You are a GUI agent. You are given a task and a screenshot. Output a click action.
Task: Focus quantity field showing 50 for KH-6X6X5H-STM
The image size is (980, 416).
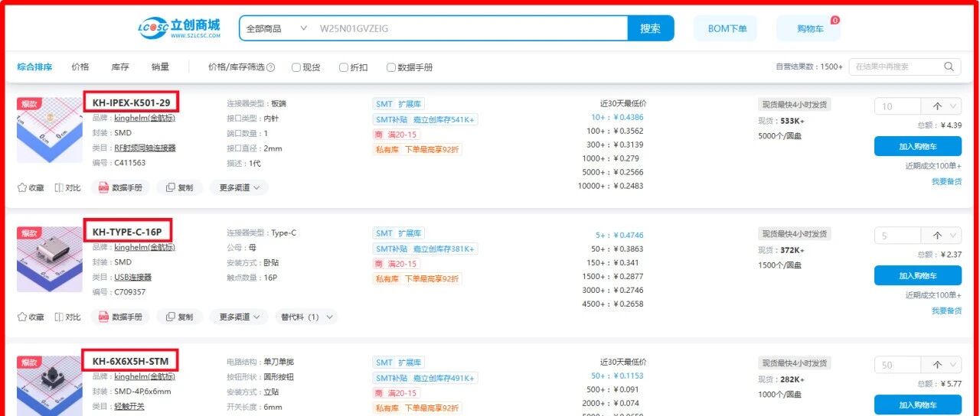pyautogui.click(x=897, y=365)
